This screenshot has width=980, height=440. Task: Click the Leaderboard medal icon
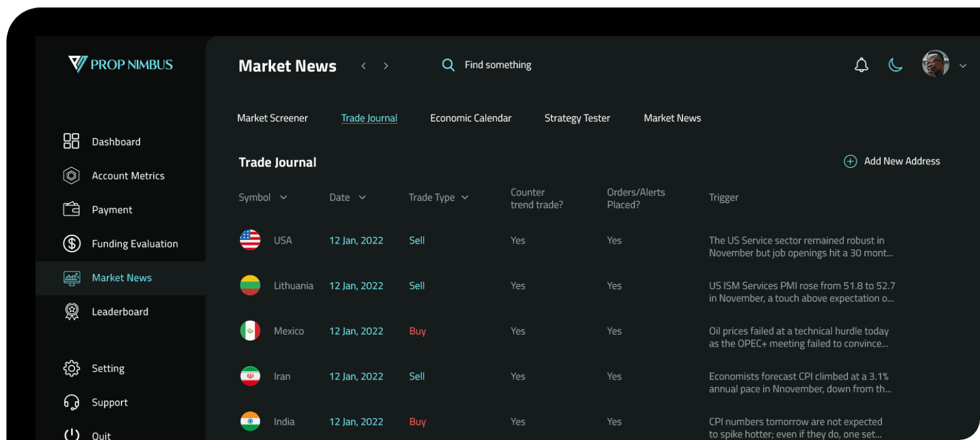coord(71,312)
